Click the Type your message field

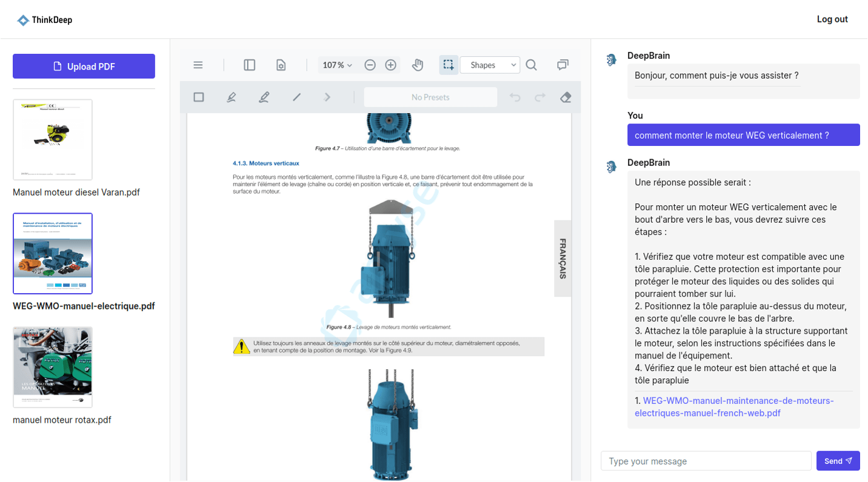point(706,461)
